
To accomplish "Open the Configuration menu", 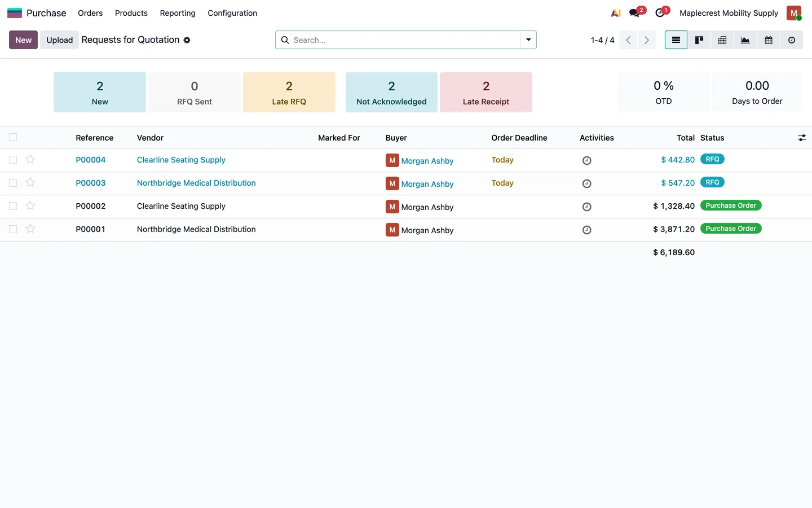I will click(232, 13).
